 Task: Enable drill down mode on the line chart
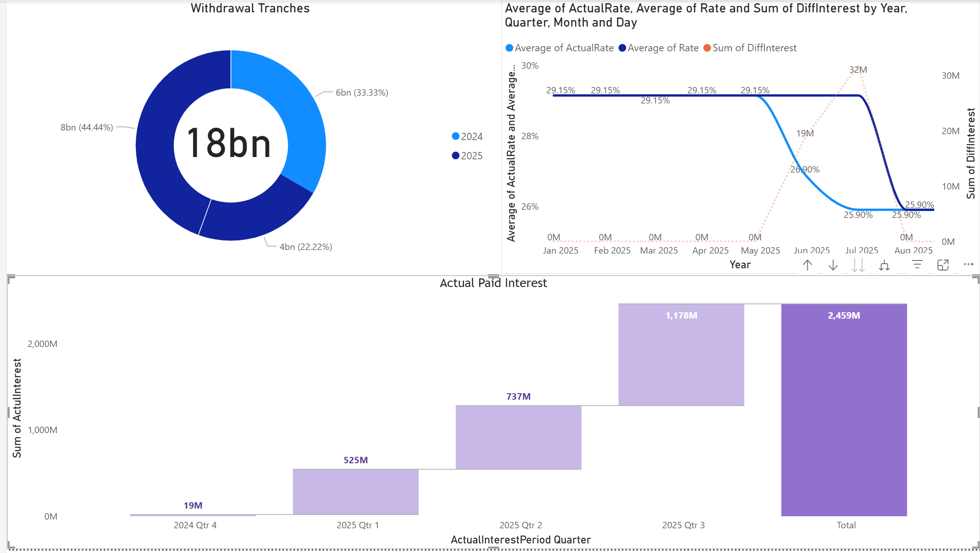click(833, 265)
